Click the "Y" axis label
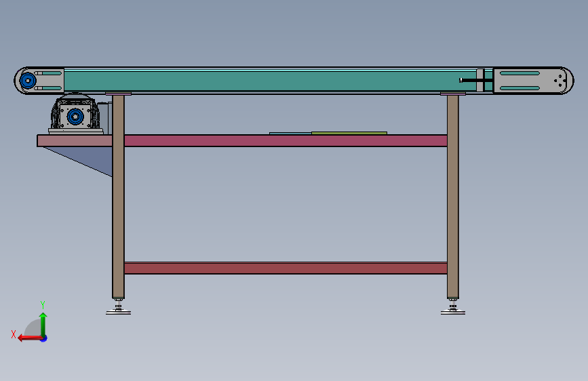This screenshot has height=381, width=588. 43,305
